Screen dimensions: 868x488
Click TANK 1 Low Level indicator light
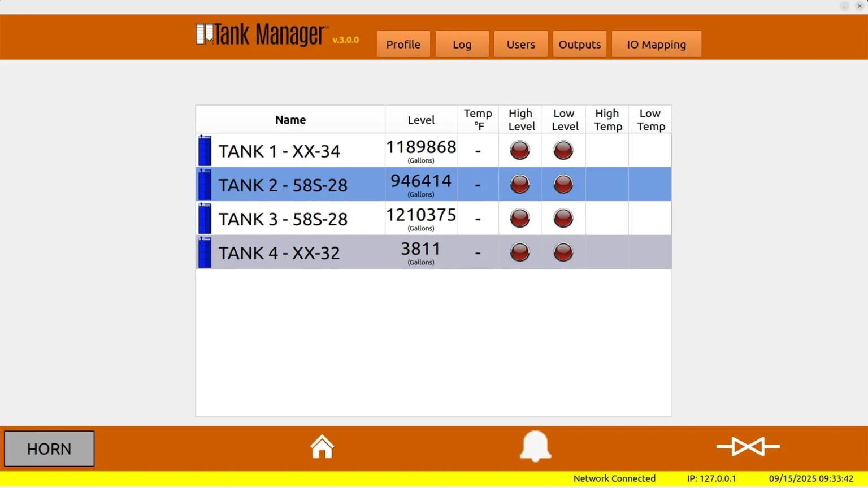coord(563,150)
